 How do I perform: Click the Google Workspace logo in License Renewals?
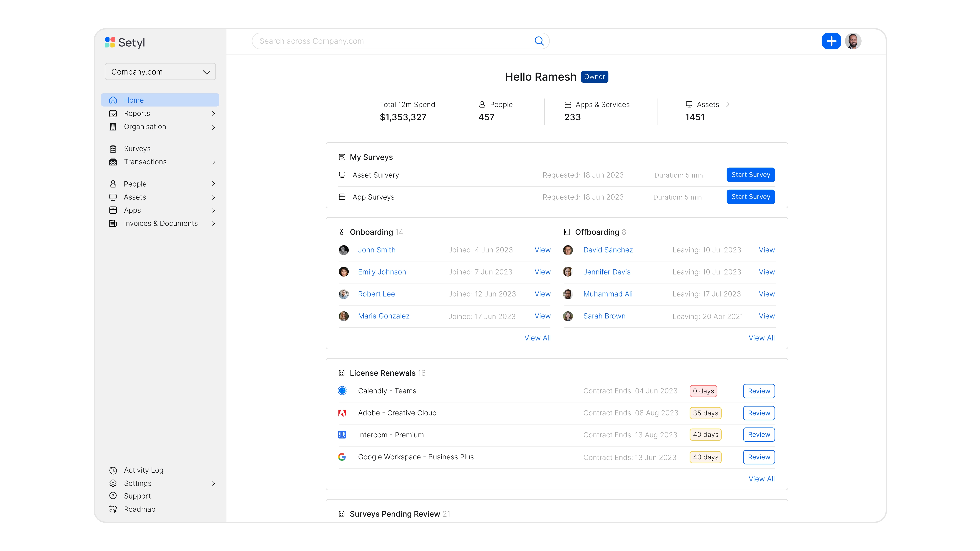(342, 457)
